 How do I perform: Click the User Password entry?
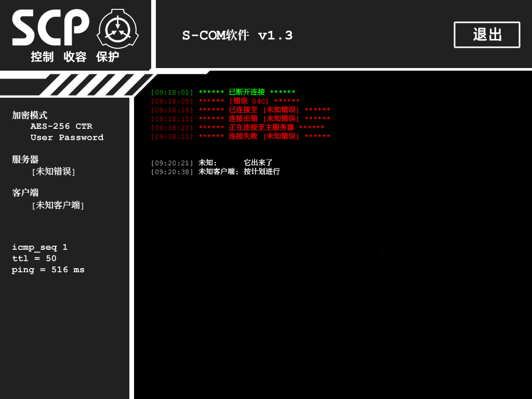coord(67,137)
